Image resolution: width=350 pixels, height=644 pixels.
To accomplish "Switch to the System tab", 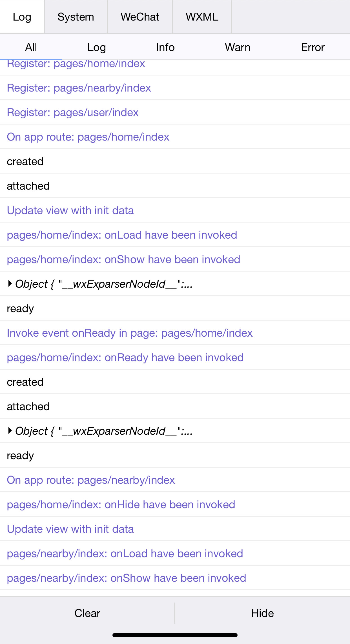I will [76, 17].
